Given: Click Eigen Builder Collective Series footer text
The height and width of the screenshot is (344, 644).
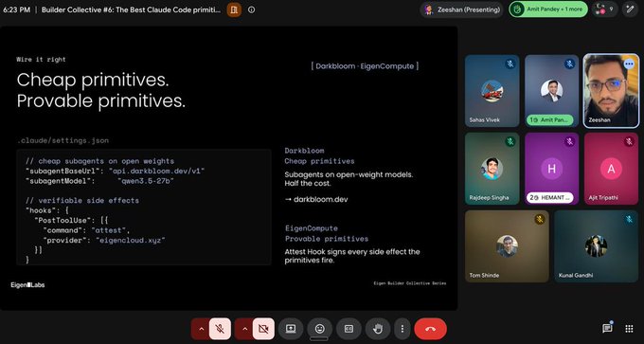Looking at the screenshot, I should (x=409, y=283).
